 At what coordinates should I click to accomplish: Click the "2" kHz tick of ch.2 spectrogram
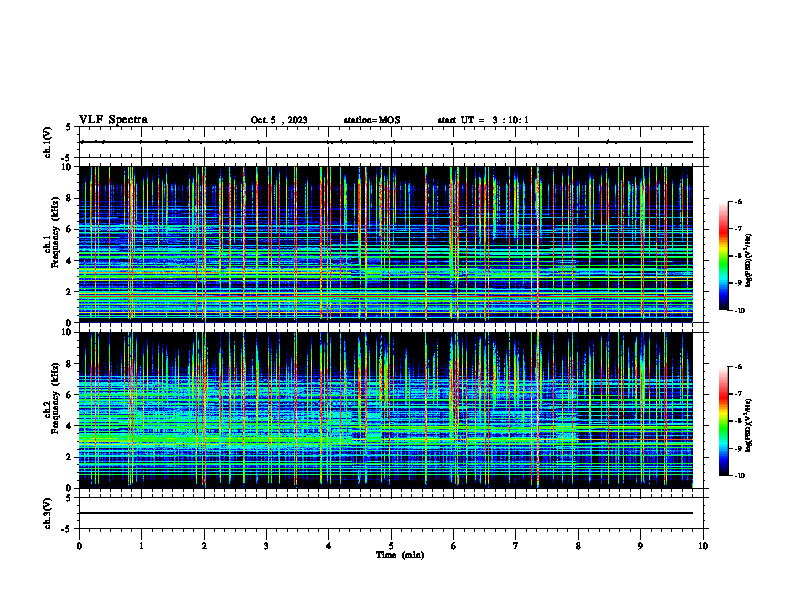pyautogui.click(x=70, y=457)
